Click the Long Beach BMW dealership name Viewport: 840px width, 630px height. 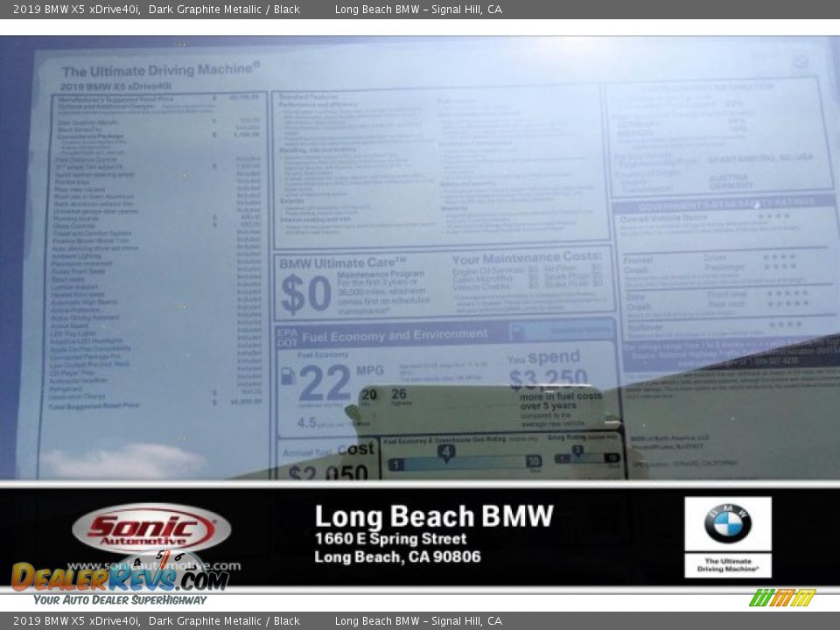(434, 516)
